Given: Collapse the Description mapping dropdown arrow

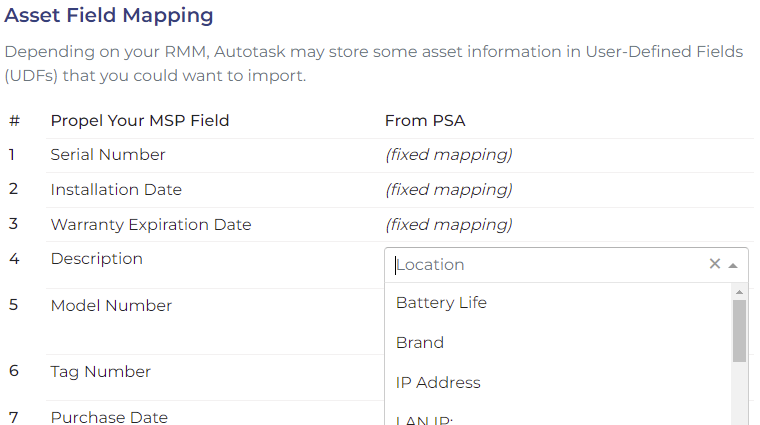Looking at the screenshot, I should [733, 265].
